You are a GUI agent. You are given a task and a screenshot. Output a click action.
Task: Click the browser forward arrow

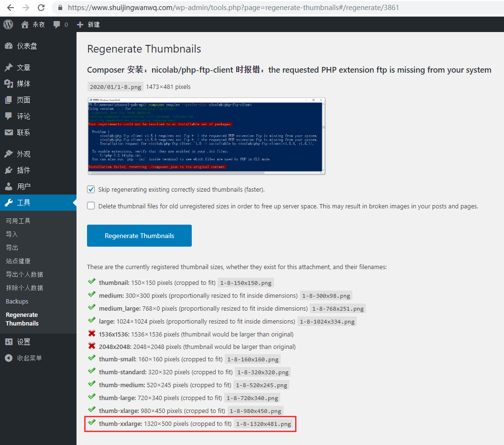tap(26, 8)
